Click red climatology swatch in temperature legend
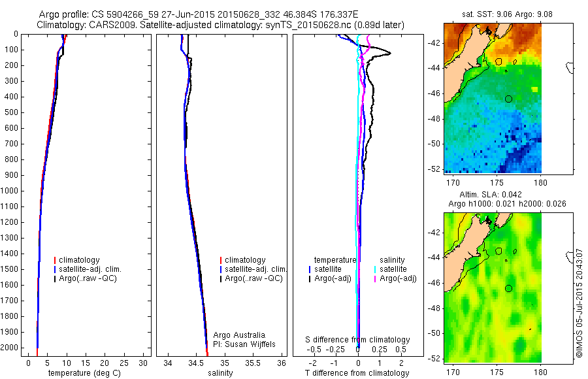The height and width of the screenshot is (379, 588). [55, 260]
